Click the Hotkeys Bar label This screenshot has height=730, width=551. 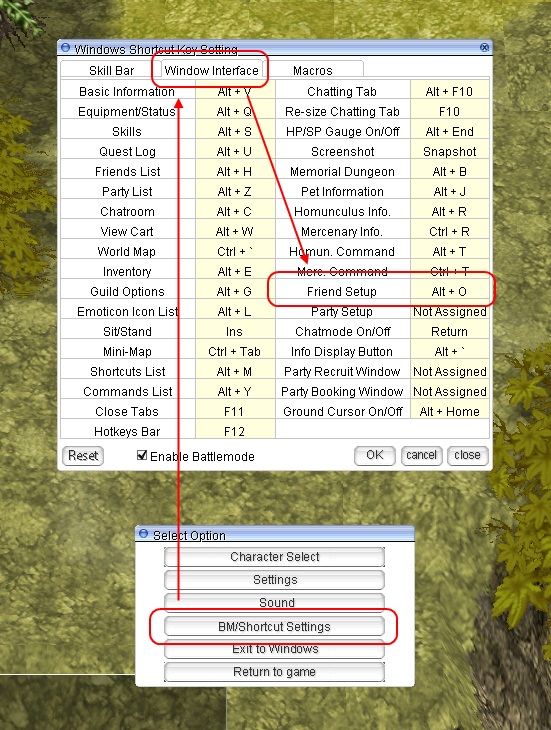click(x=127, y=432)
